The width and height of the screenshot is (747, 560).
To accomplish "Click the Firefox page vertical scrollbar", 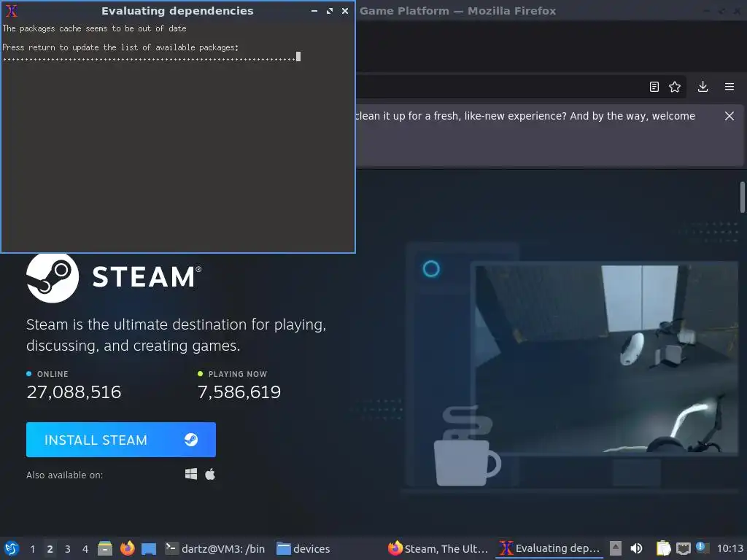I will coord(742,197).
